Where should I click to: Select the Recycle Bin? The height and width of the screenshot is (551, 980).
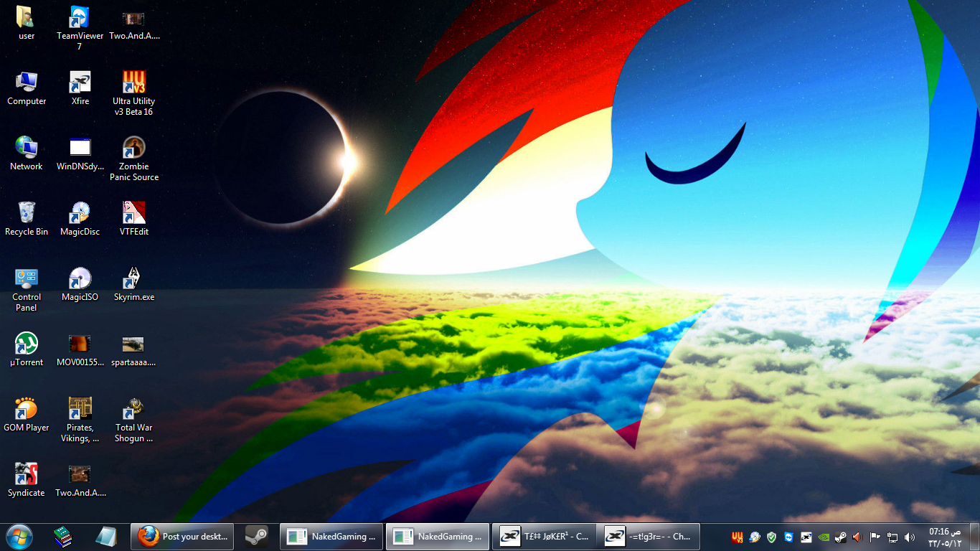[27, 219]
